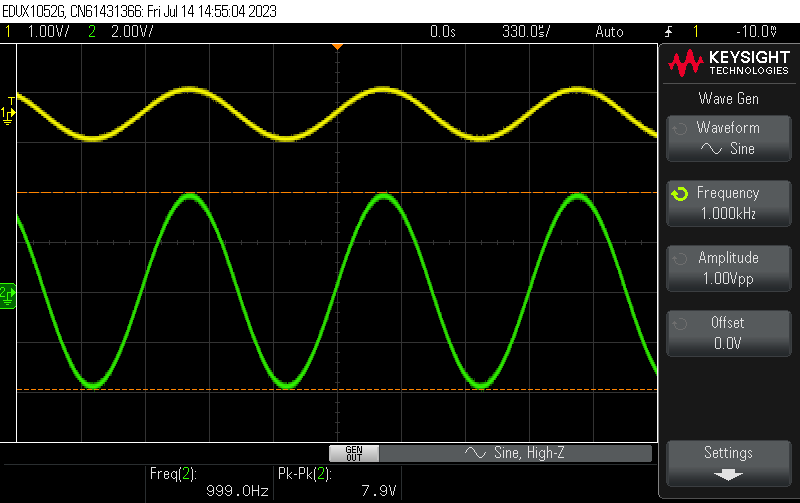Click the GEN OUT indicator
The width and height of the screenshot is (800, 503).
click(x=354, y=453)
